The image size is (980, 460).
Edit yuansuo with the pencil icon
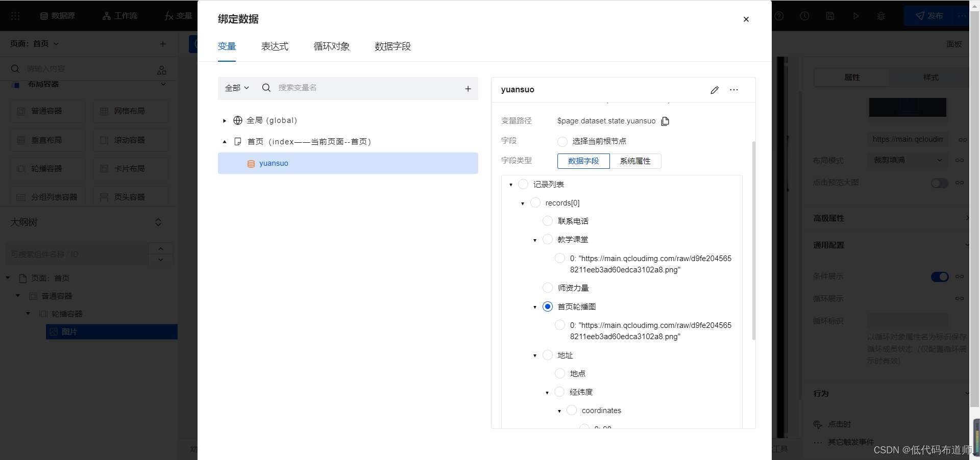click(714, 90)
